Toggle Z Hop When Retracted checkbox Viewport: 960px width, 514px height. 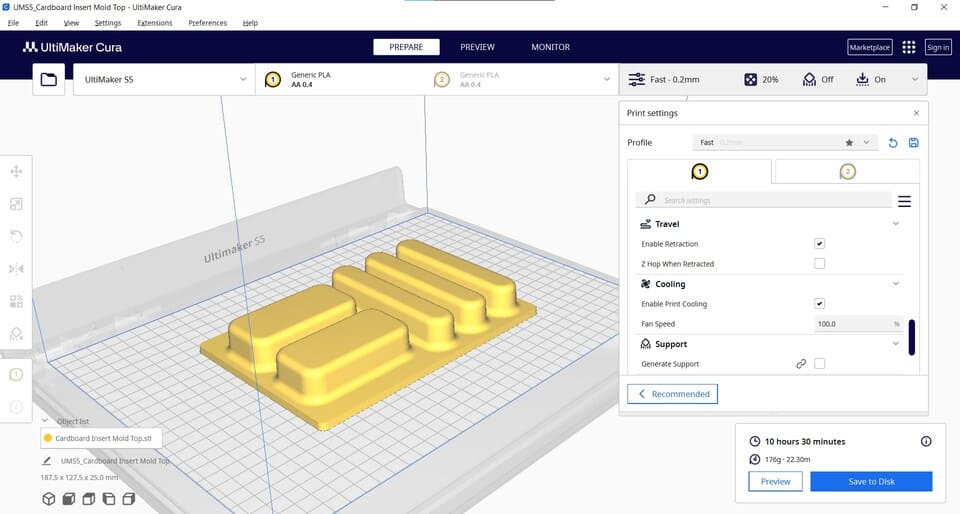pyautogui.click(x=819, y=264)
